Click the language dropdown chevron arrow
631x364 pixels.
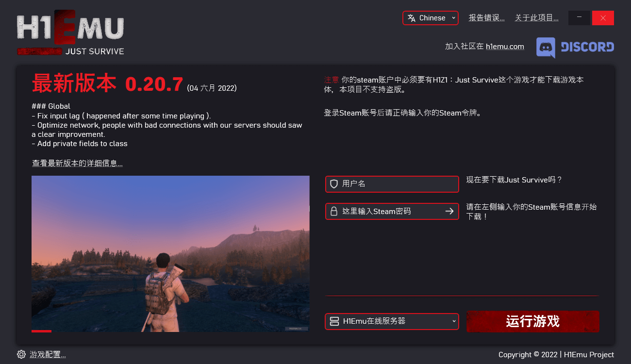(453, 18)
